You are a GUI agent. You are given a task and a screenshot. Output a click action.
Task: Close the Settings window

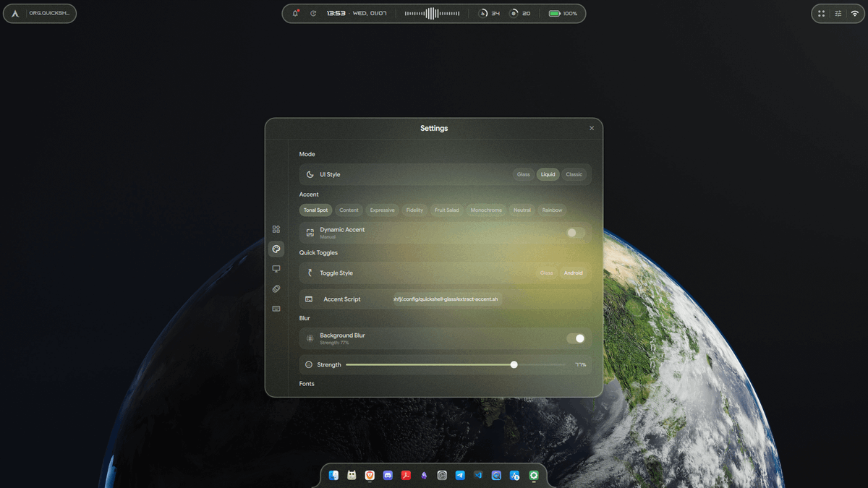pyautogui.click(x=592, y=128)
